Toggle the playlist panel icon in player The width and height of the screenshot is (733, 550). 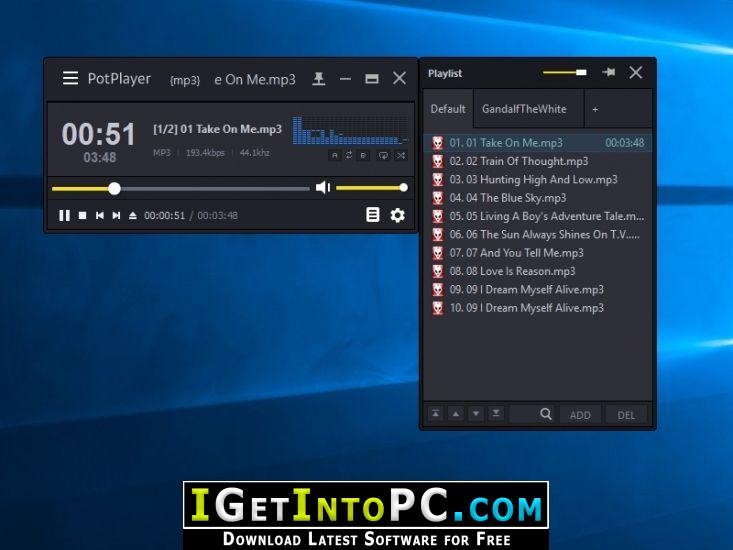click(x=373, y=215)
